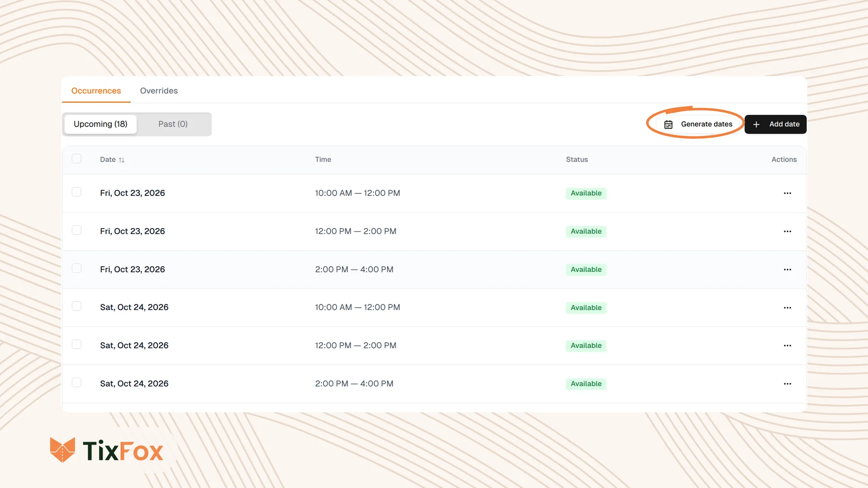The image size is (868, 488).
Task: Select the Fri, Oct 23 12:00 PM row checkbox
Action: (77, 230)
